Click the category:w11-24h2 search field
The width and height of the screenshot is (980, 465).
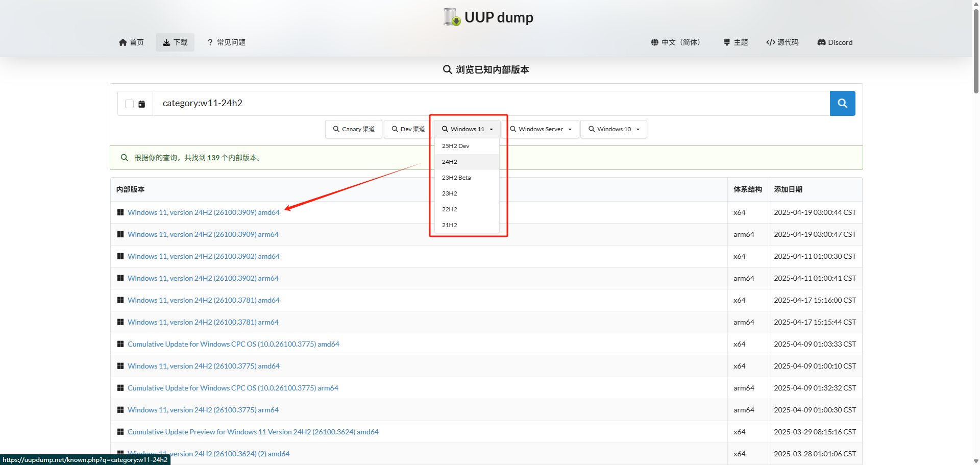tap(491, 103)
